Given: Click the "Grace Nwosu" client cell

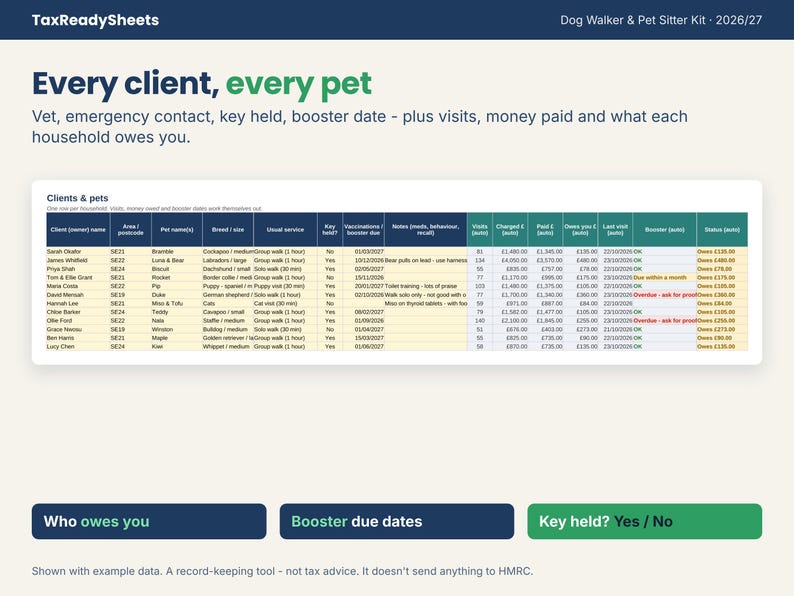Looking at the screenshot, I should (x=78, y=329).
